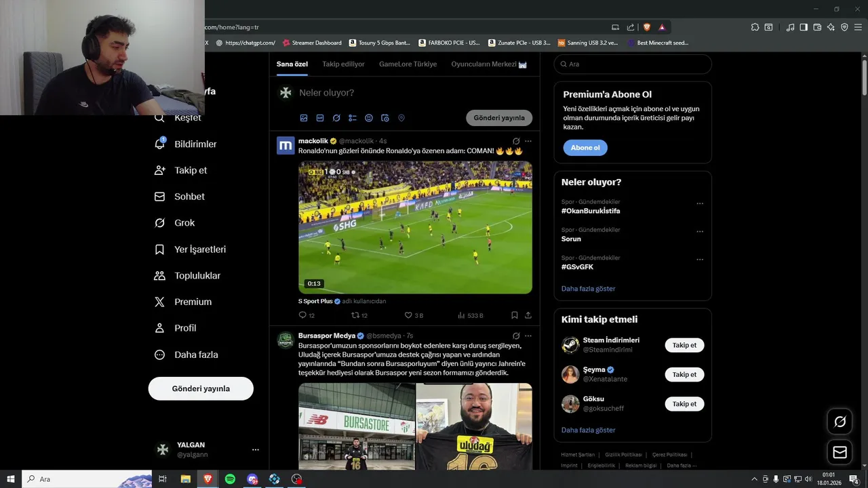Open File Explorer from taskbar
Screen dimensions: 868x488
pos(185,479)
